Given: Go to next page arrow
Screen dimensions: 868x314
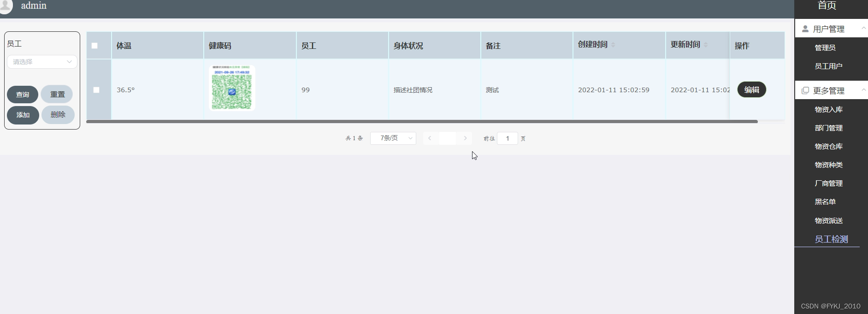Looking at the screenshot, I should click(466, 138).
